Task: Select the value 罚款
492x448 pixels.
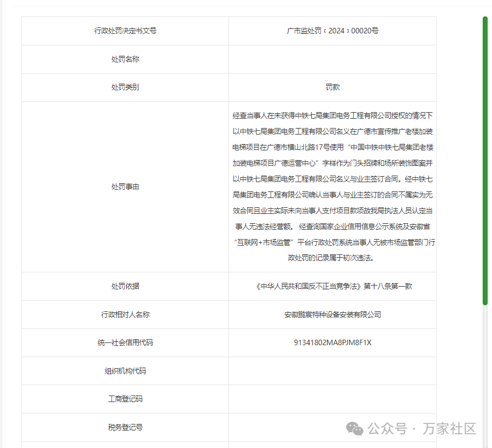Action: click(332, 88)
